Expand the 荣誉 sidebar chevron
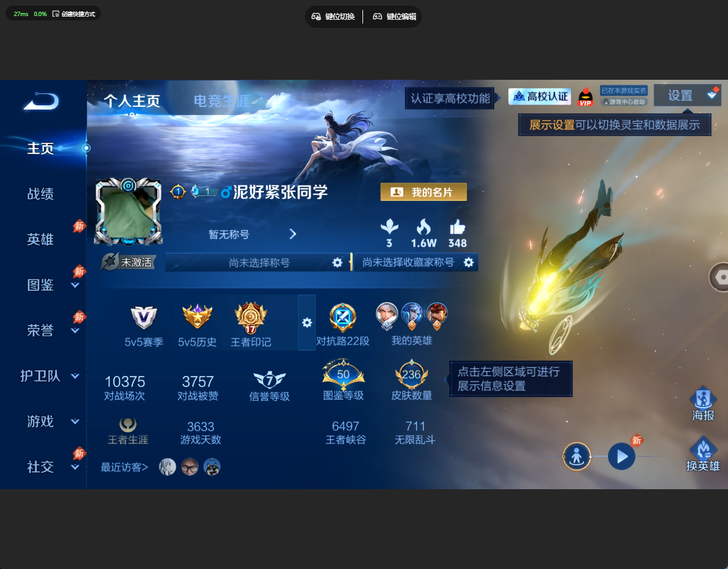This screenshot has width=728, height=569. 75,330
